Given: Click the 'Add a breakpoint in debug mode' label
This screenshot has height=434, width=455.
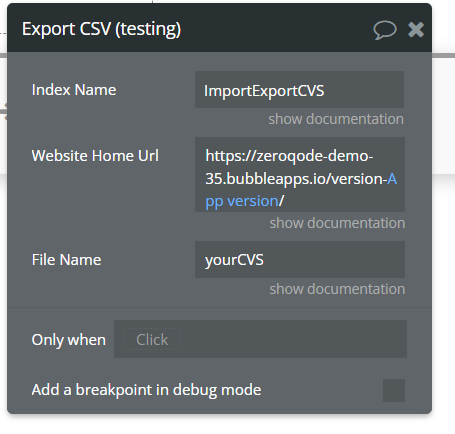Looking at the screenshot, I should point(146,390).
